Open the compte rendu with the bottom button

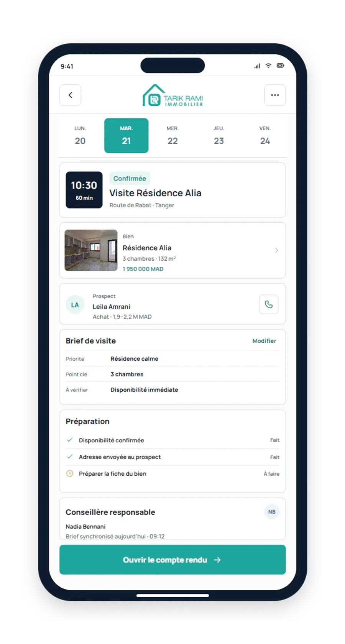pos(172,560)
